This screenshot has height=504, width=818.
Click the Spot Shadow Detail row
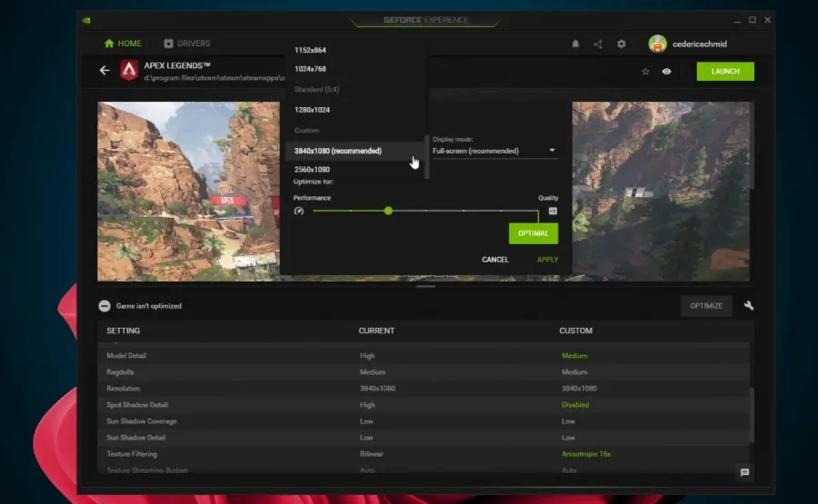(x=424, y=405)
